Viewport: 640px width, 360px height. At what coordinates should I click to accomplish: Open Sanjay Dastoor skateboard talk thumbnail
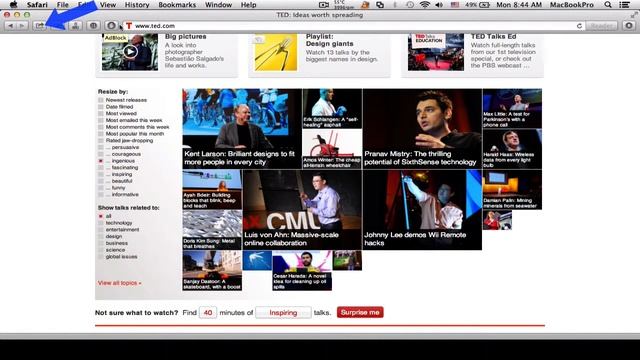pyautogui.click(x=212, y=271)
